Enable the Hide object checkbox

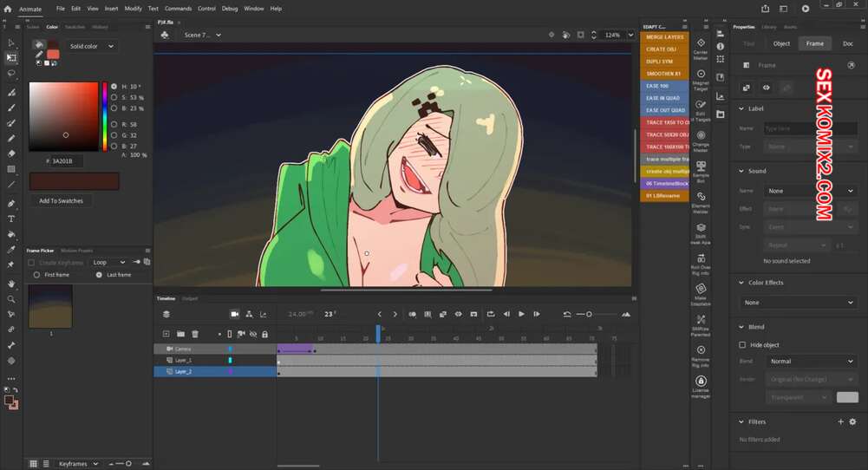(742, 344)
